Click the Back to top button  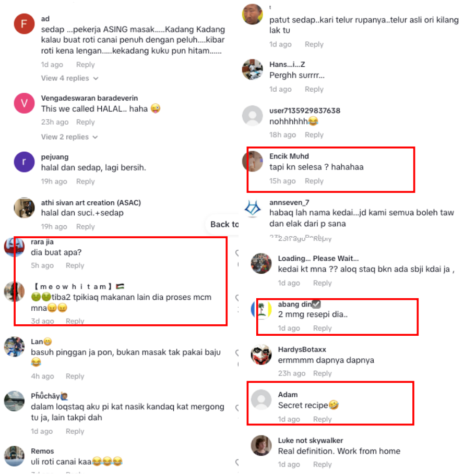tap(223, 224)
